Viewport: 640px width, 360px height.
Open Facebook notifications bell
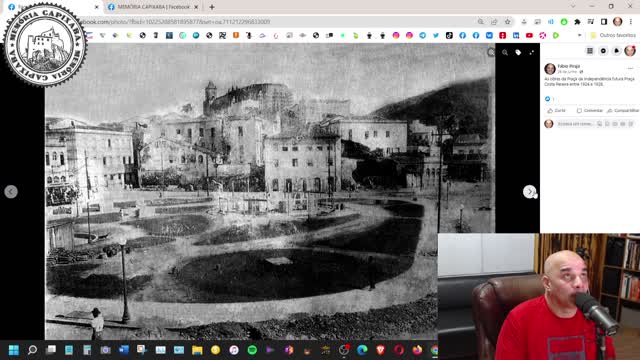[x=617, y=51]
